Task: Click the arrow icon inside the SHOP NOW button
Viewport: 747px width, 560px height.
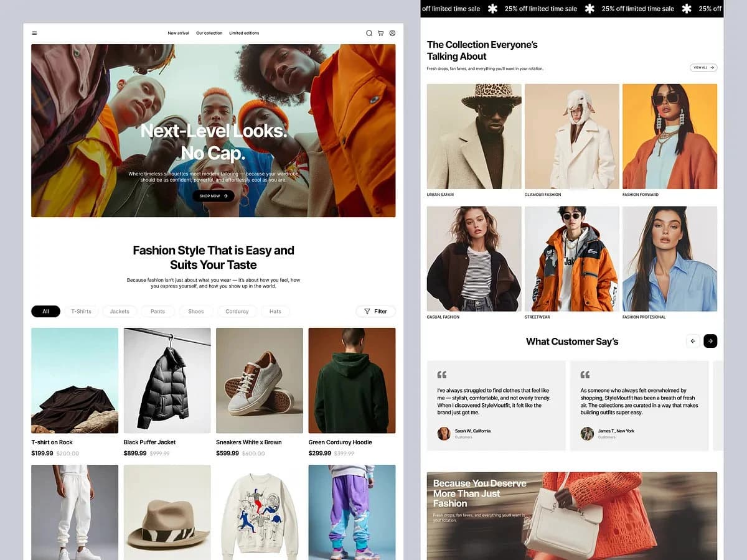Action: point(225,195)
